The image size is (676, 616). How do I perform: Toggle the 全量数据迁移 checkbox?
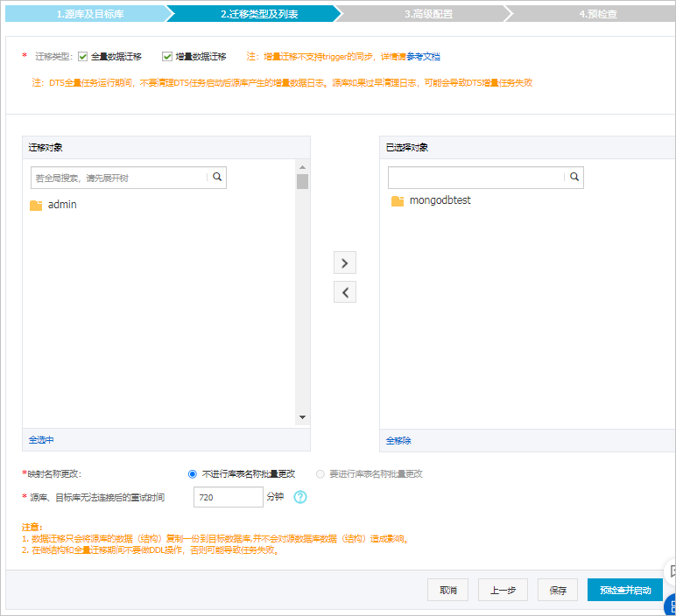(x=82, y=56)
